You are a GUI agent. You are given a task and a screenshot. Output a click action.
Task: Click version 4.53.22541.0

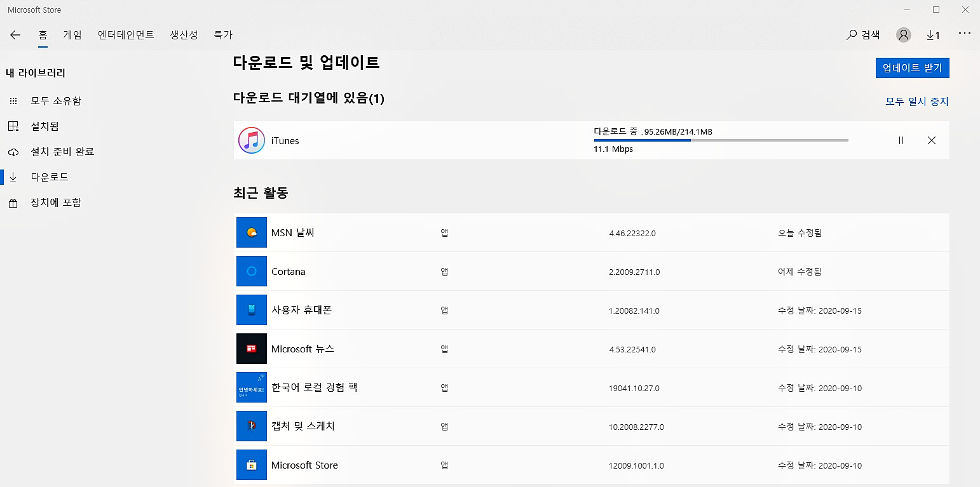(632, 349)
